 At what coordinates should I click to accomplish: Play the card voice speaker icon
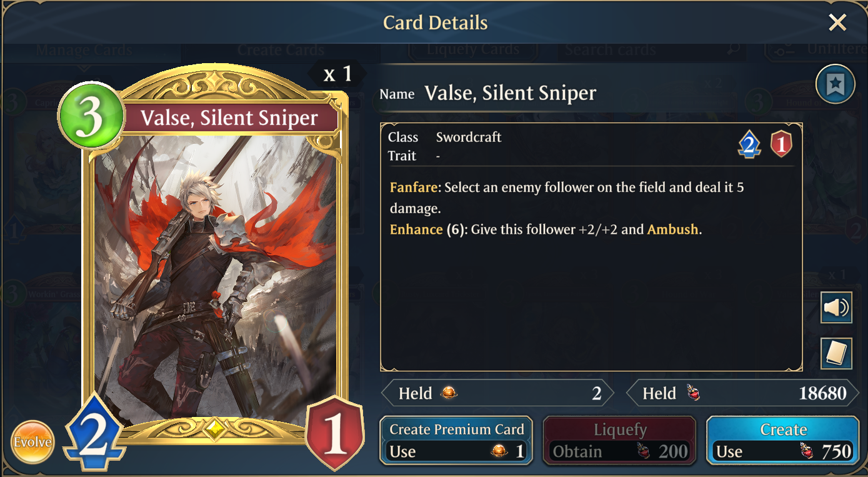coord(836,308)
